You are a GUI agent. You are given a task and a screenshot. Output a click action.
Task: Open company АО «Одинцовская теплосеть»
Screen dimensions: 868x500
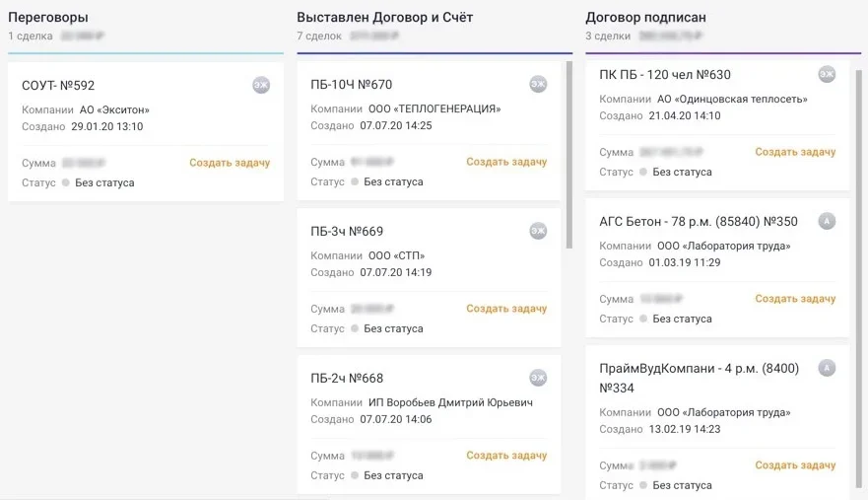click(x=732, y=99)
